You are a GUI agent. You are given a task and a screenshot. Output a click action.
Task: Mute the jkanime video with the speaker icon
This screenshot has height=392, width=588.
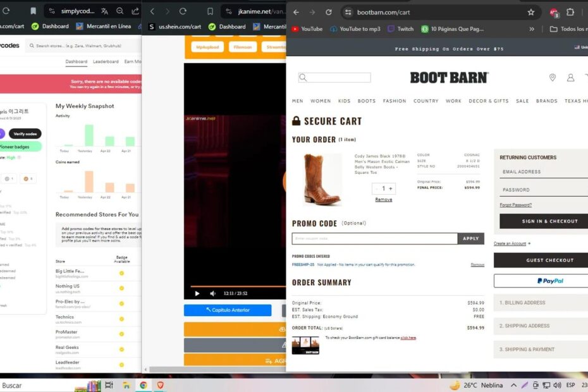click(x=212, y=293)
